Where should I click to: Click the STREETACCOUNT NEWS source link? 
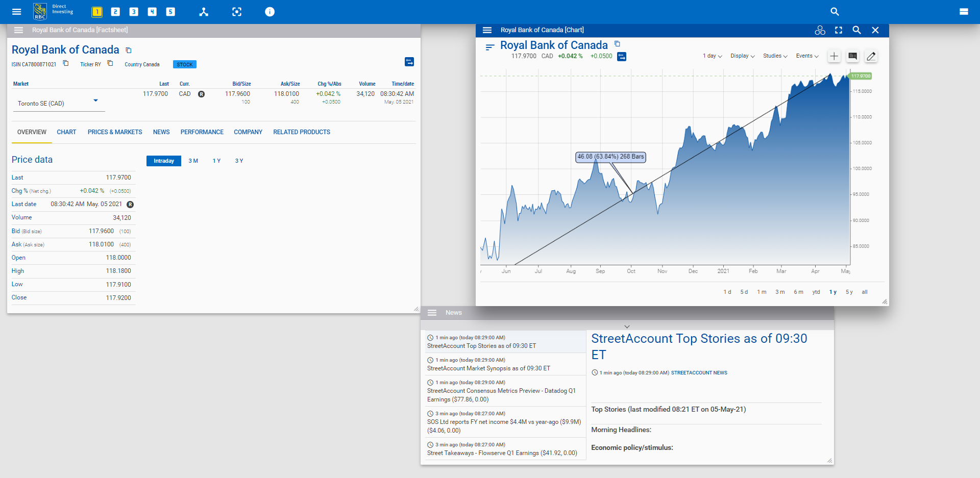[x=699, y=373]
